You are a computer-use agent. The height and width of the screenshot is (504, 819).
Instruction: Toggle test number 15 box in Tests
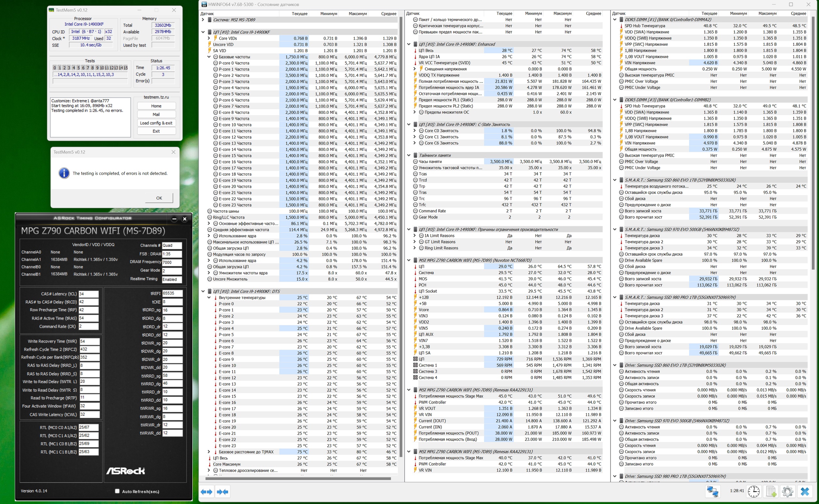[125, 68]
